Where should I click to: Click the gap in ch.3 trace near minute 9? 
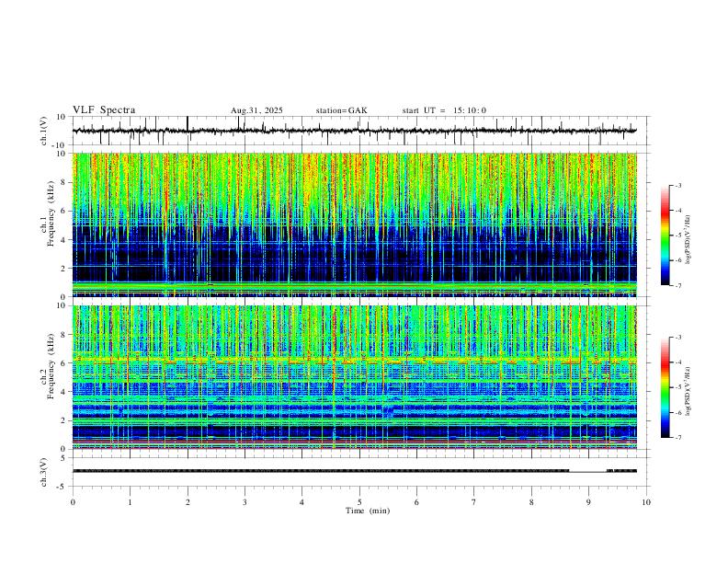587,471
